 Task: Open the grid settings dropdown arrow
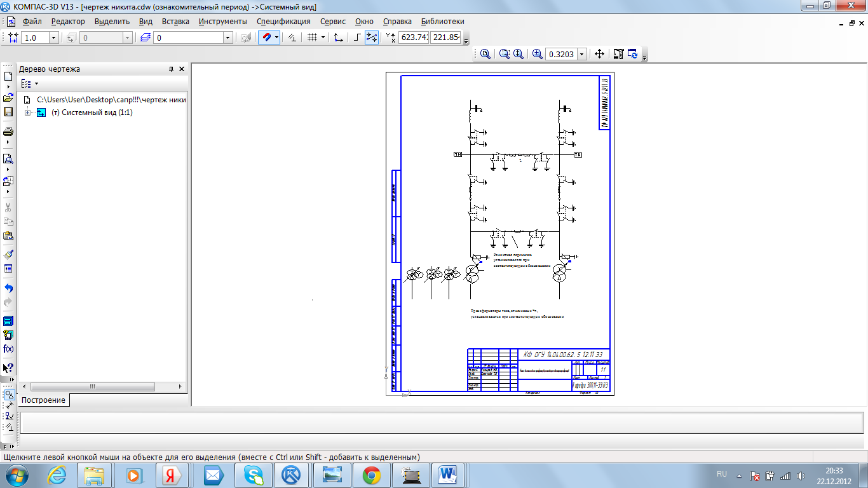tap(323, 38)
